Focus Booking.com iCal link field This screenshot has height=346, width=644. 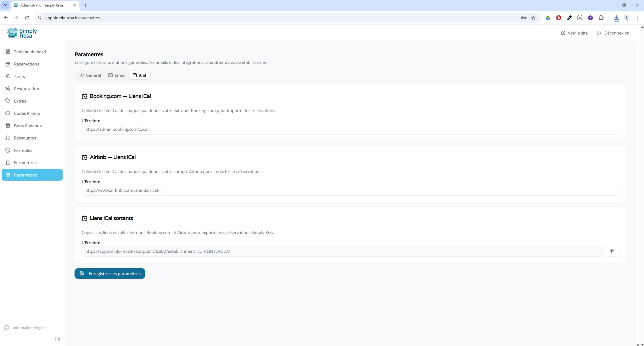[350, 129]
